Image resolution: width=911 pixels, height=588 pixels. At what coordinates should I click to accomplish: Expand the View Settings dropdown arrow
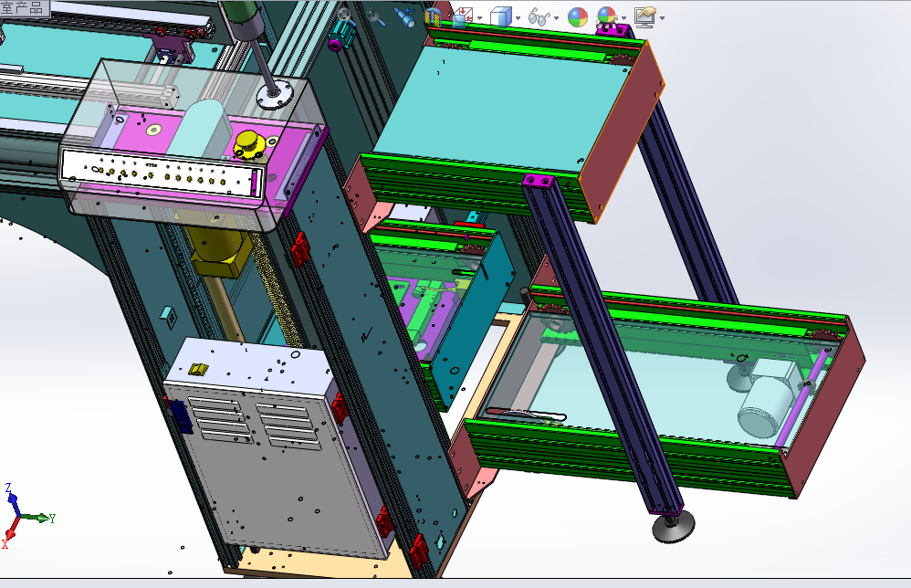tap(663, 18)
